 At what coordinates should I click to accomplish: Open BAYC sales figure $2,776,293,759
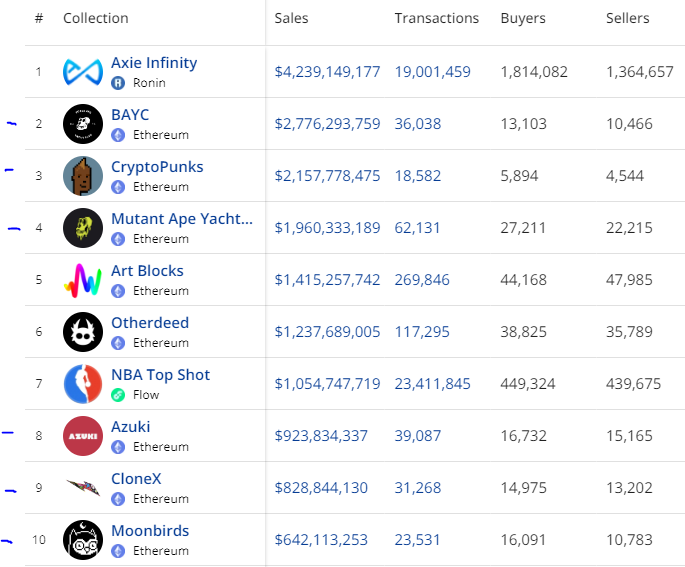327,124
